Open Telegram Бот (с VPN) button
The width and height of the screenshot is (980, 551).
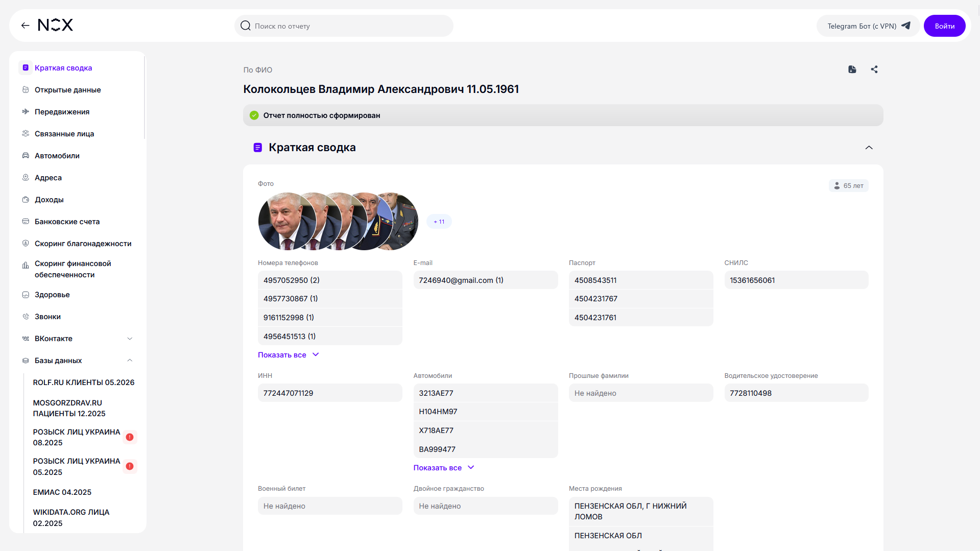(x=868, y=26)
